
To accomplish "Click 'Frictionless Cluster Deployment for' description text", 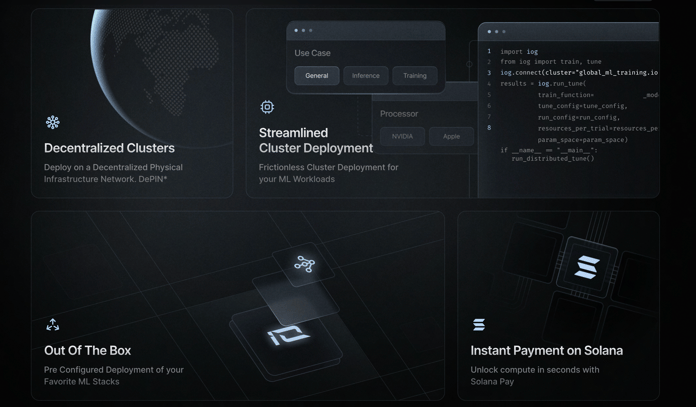I will point(328,167).
